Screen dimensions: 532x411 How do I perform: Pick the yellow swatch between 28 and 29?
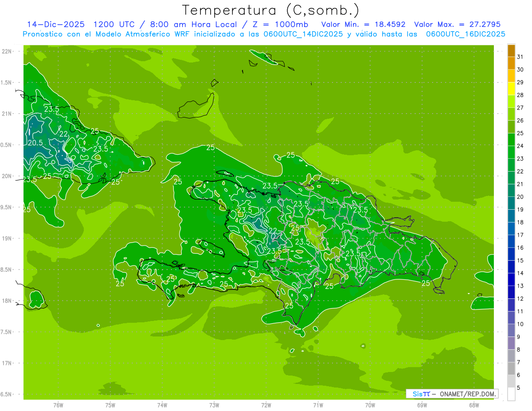[511, 89]
